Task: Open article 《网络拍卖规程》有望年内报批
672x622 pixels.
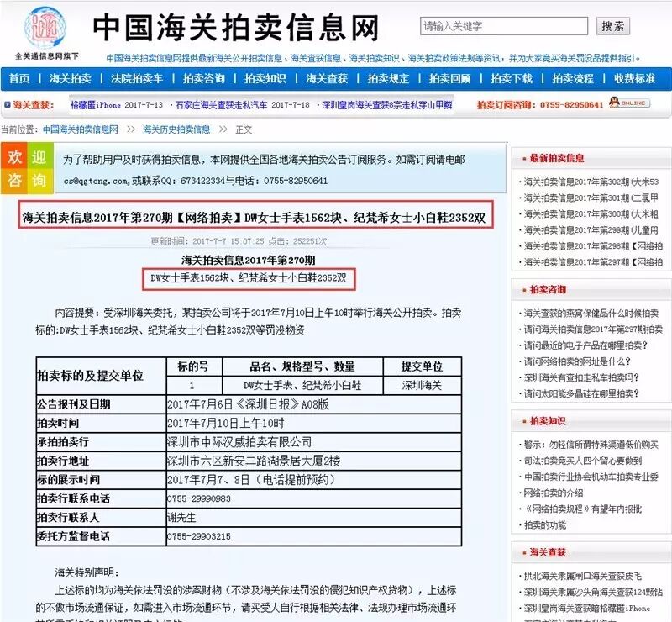Action: [x=583, y=509]
